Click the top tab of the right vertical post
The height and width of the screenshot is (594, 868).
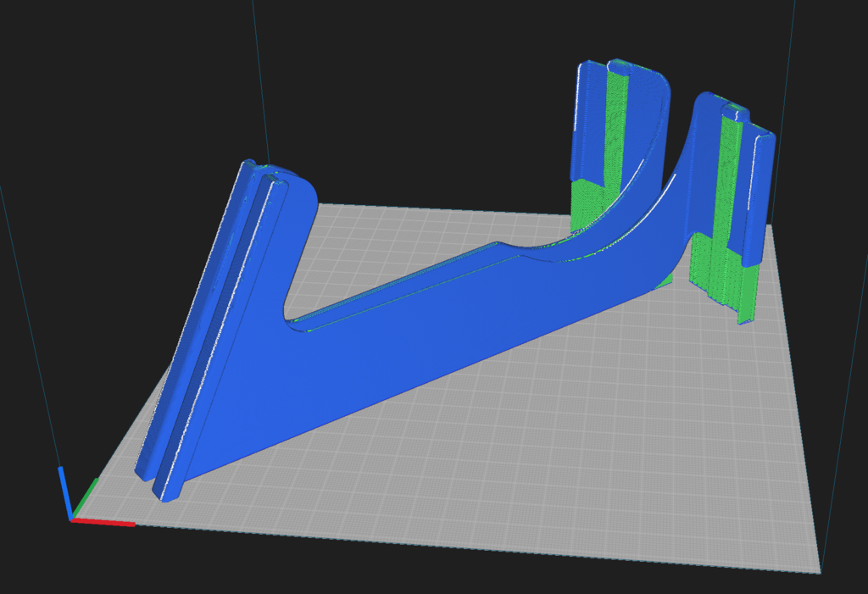[735, 111]
